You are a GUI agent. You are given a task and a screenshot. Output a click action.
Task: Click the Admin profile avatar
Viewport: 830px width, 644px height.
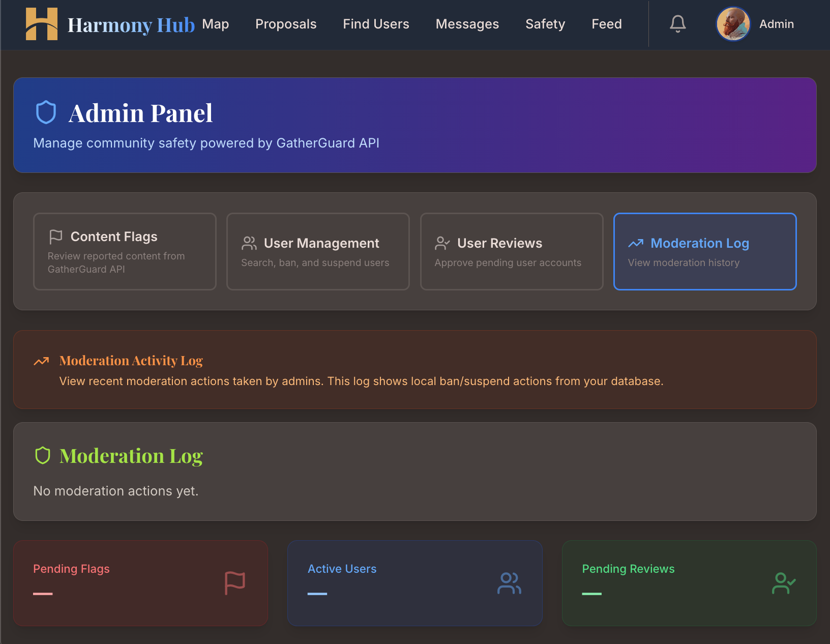tap(733, 23)
